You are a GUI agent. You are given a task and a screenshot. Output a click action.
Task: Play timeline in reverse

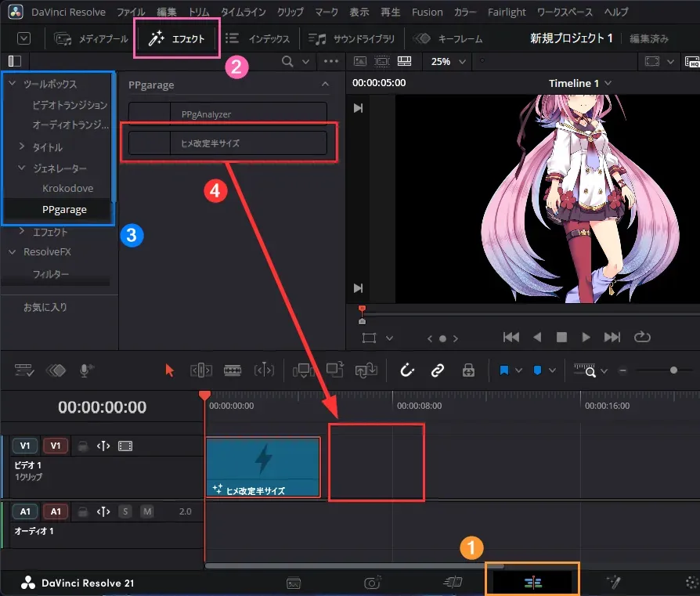tap(537, 337)
